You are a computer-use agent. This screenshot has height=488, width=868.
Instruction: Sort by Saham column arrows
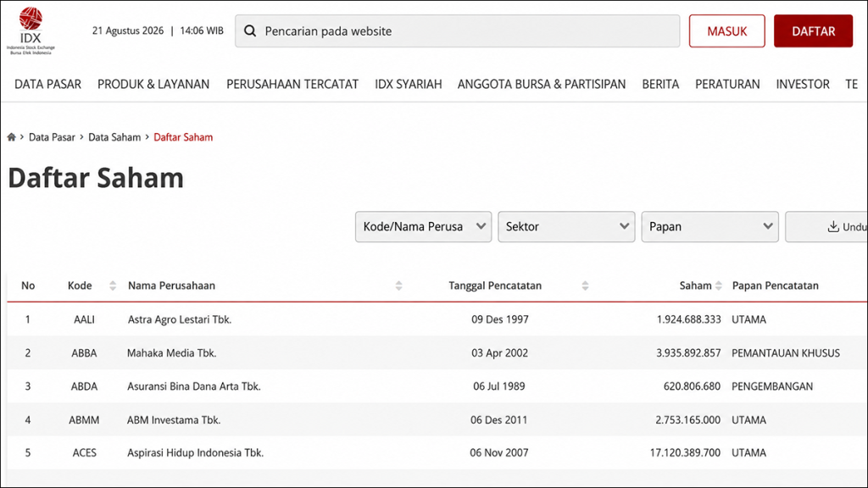point(719,286)
